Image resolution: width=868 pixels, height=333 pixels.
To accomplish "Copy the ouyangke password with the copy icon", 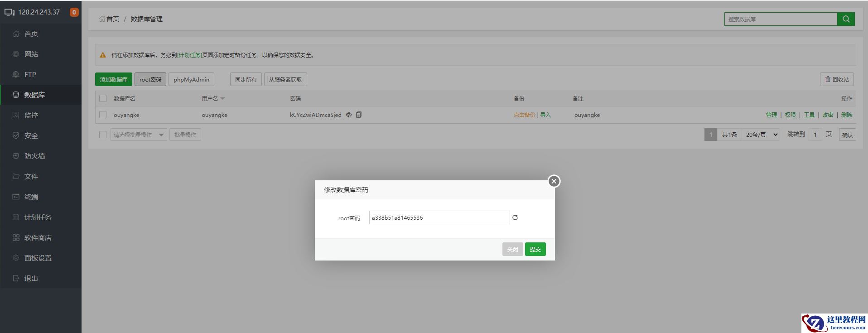I will [359, 115].
